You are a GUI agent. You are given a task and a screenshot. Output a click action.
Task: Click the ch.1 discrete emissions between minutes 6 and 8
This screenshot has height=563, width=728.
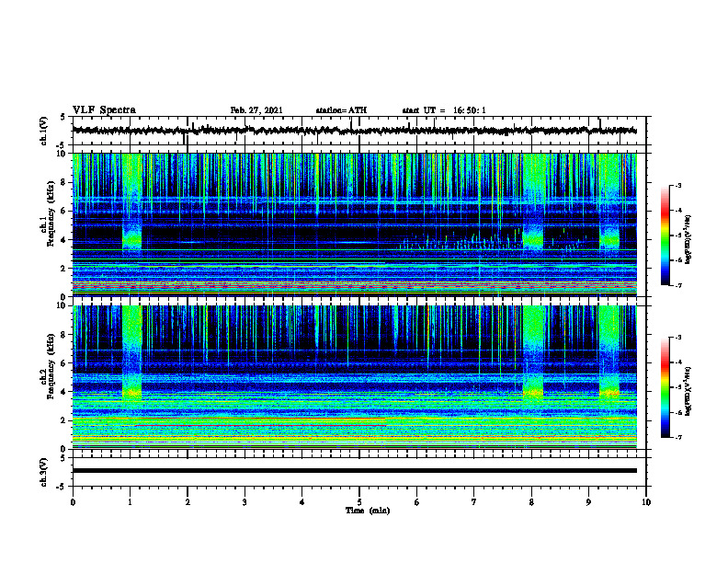(462, 240)
